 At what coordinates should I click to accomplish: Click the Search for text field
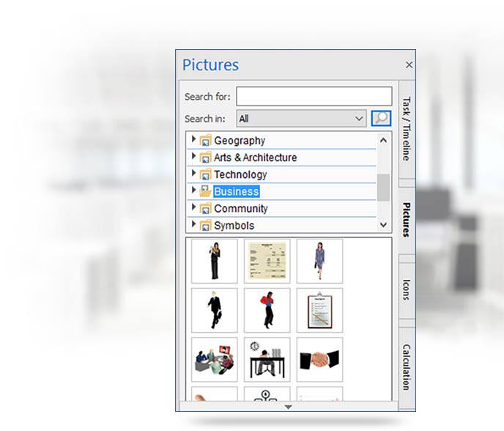tap(314, 96)
